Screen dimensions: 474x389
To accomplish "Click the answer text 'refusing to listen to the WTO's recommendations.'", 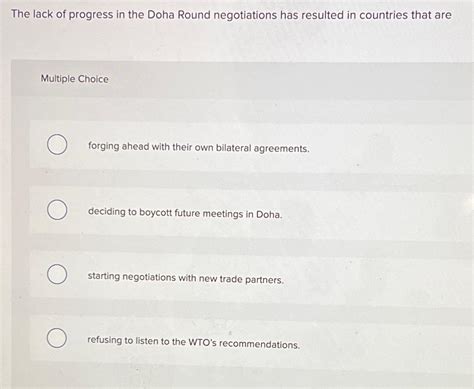I will tap(193, 342).
